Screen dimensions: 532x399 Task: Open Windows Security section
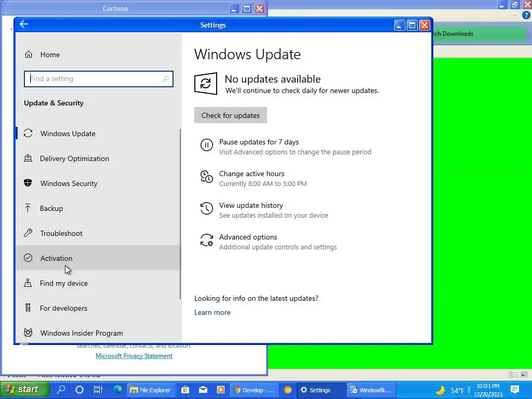[98, 183]
